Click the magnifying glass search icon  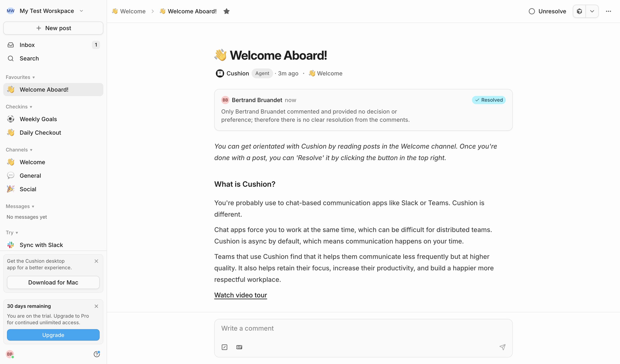11,58
